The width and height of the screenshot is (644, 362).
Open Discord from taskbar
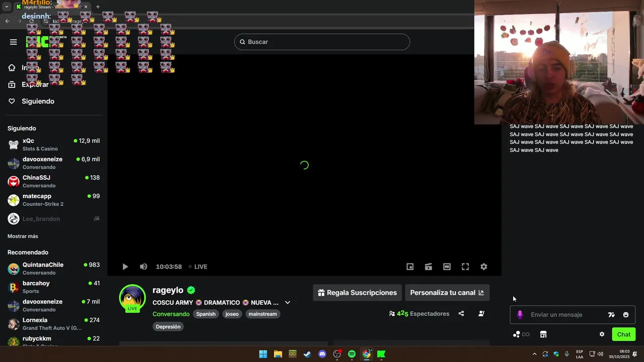[322, 354]
